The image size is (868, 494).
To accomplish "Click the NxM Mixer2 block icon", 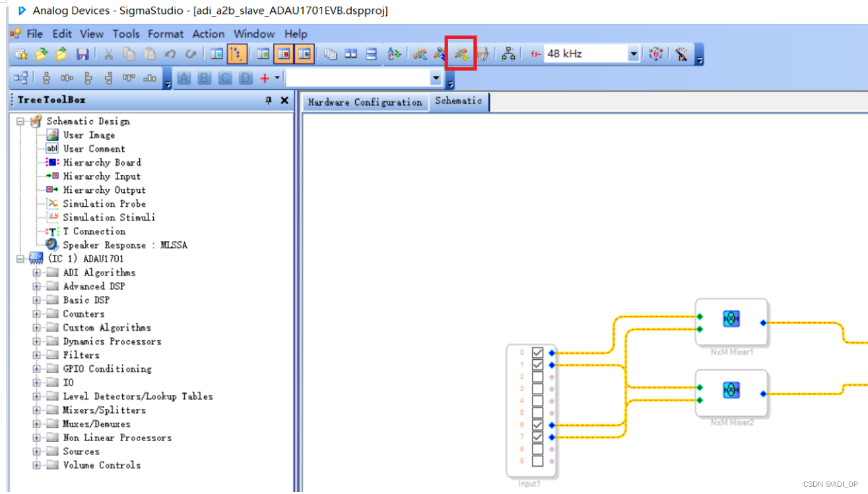I will (731, 390).
